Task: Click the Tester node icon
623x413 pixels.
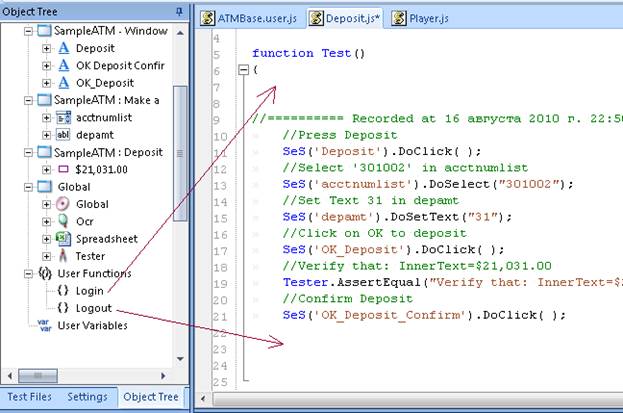Action: coord(63,256)
